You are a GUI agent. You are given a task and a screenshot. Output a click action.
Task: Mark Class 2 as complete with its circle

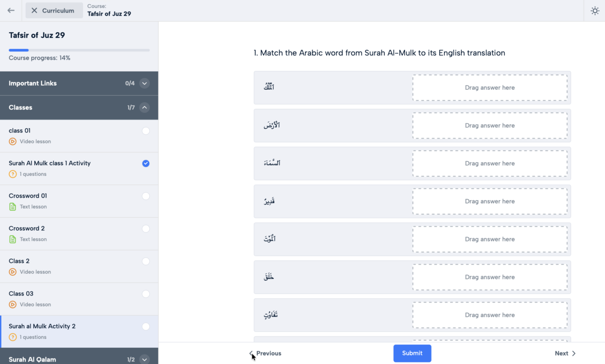tap(146, 261)
